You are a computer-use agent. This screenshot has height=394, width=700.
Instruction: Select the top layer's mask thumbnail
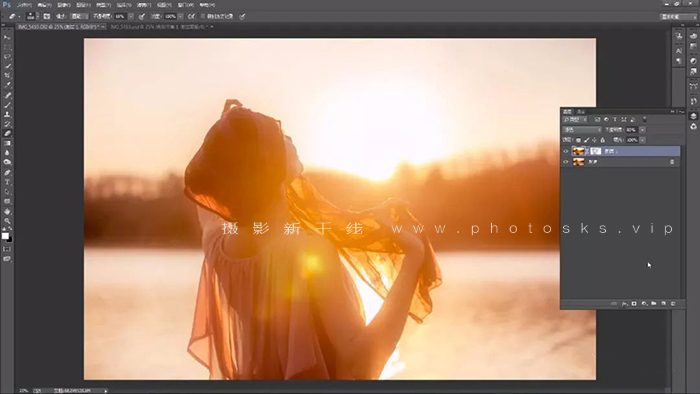point(596,151)
